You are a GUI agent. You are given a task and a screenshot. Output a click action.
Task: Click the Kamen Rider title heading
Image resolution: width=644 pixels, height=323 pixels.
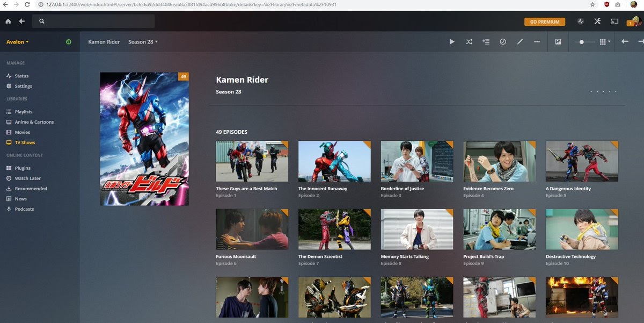[242, 80]
